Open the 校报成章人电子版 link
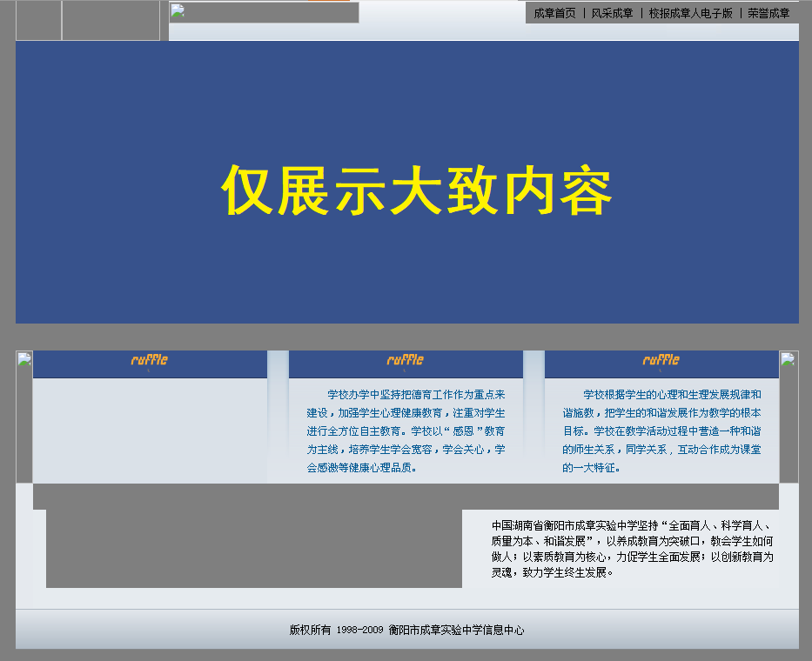The image size is (812, 661). (x=691, y=13)
